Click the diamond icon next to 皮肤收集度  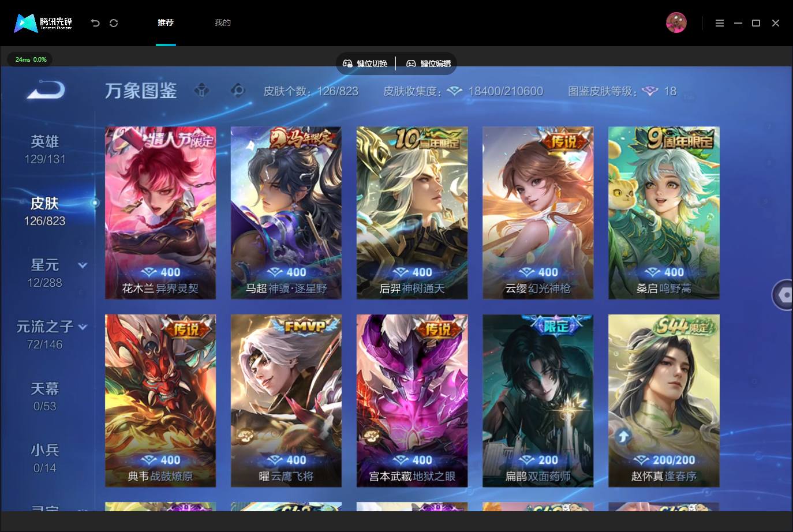(455, 91)
